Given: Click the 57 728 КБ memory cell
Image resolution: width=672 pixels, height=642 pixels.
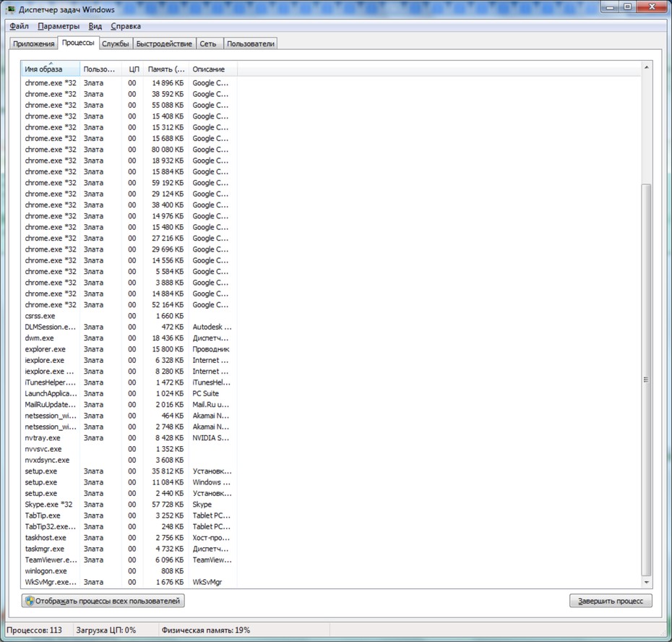Looking at the screenshot, I should click(x=168, y=505).
